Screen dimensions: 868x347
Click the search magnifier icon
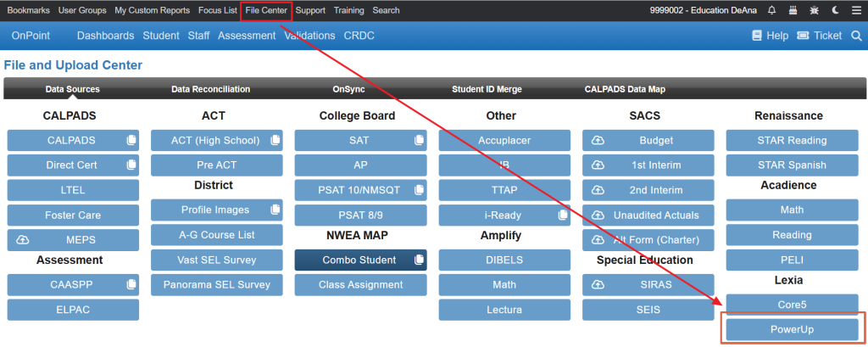coord(855,36)
